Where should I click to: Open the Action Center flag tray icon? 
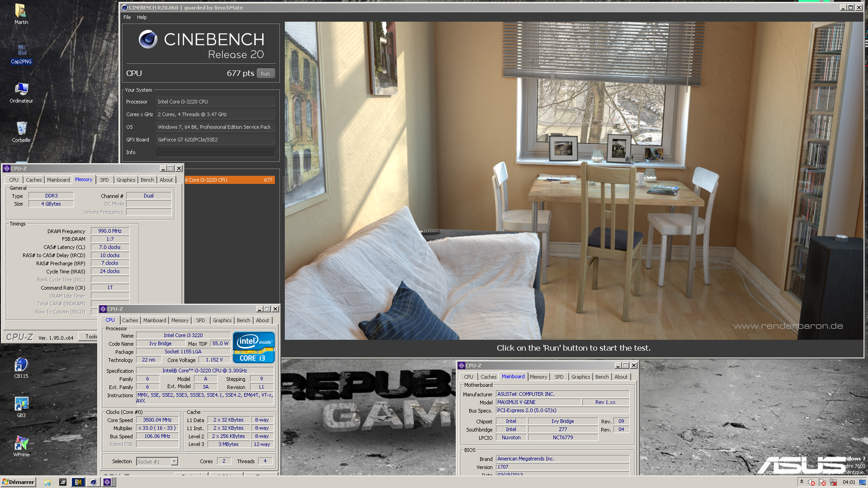822,483
